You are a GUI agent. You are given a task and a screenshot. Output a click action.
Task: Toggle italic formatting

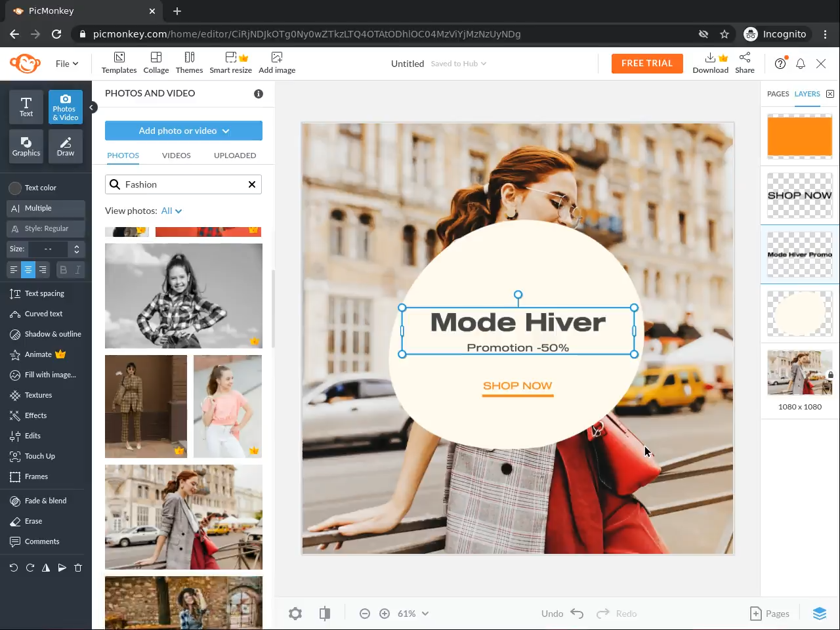click(78, 270)
